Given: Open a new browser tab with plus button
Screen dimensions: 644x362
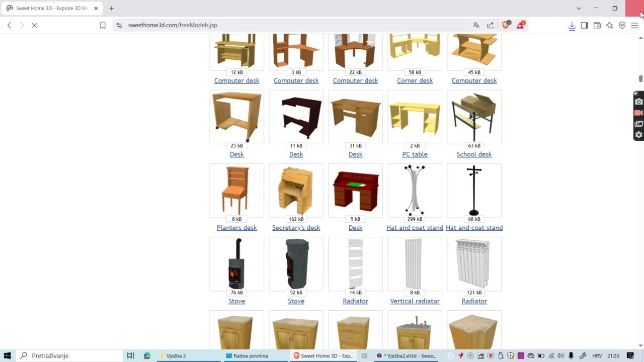Looking at the screenshot, I should 111,9.
